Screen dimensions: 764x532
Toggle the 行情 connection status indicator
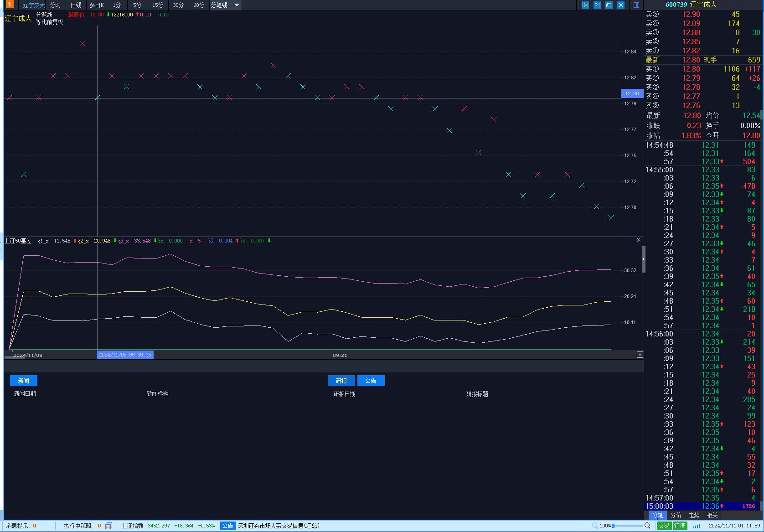[x=680, y=526]
